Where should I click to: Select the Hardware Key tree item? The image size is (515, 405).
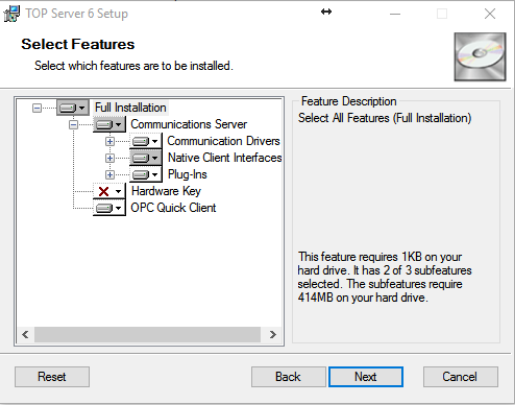point(166,191)
